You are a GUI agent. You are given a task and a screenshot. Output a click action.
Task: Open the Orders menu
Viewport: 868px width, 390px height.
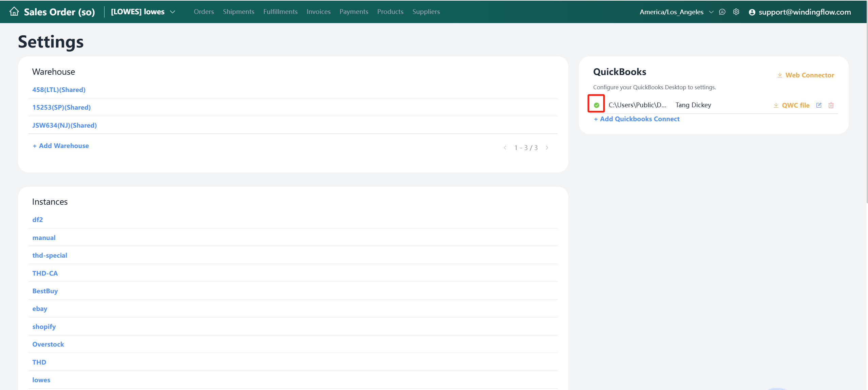204,12
